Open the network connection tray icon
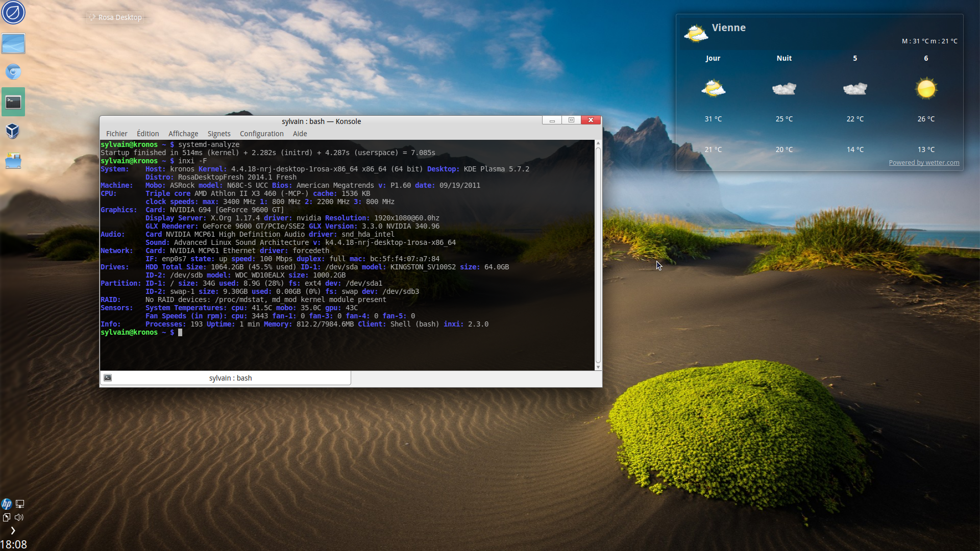This screenshot has height=551, width=980. (x=20, y=504)
